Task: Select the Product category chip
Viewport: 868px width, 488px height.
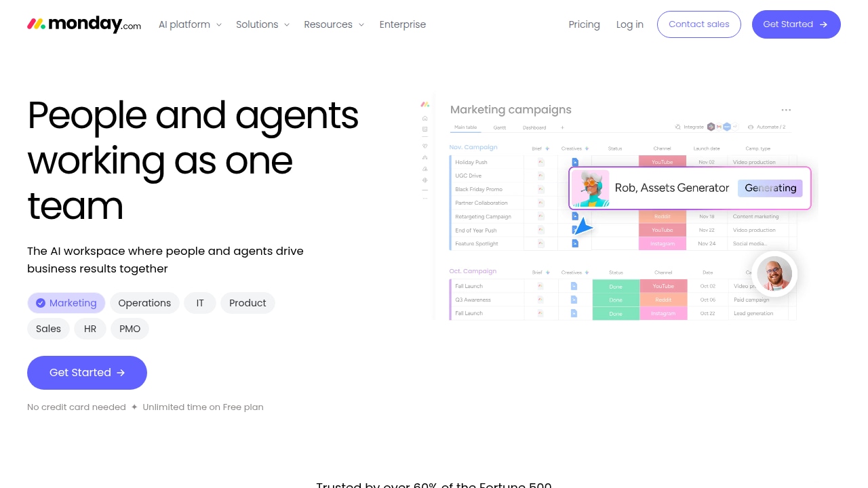Action: point(248,303)
